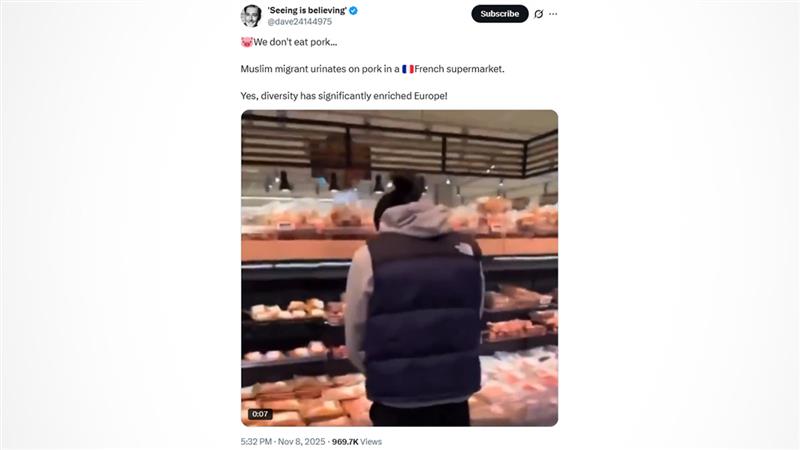Open the @dave24144975 handle link

pyautogui.click(x=299, y=21)
